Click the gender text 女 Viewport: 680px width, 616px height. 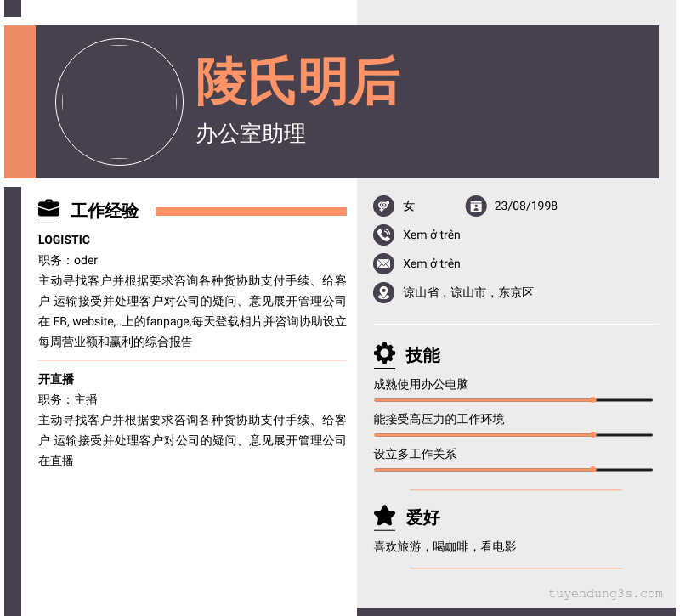tap(409, 206)
